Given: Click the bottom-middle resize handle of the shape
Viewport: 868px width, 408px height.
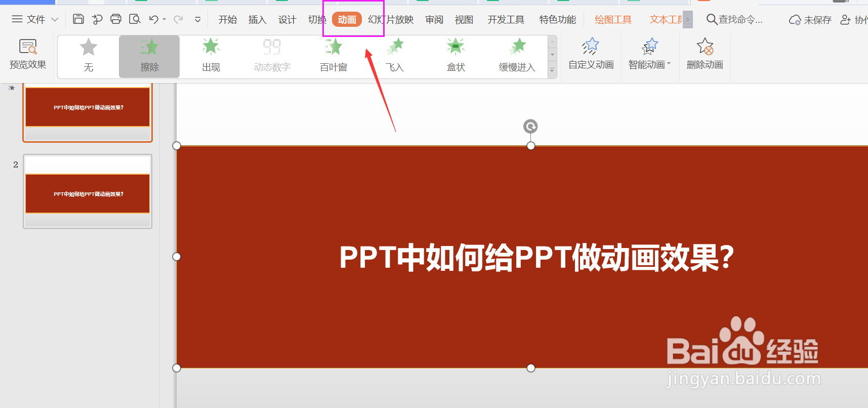Looking at the screenshot, I should (x=530, y=368).
